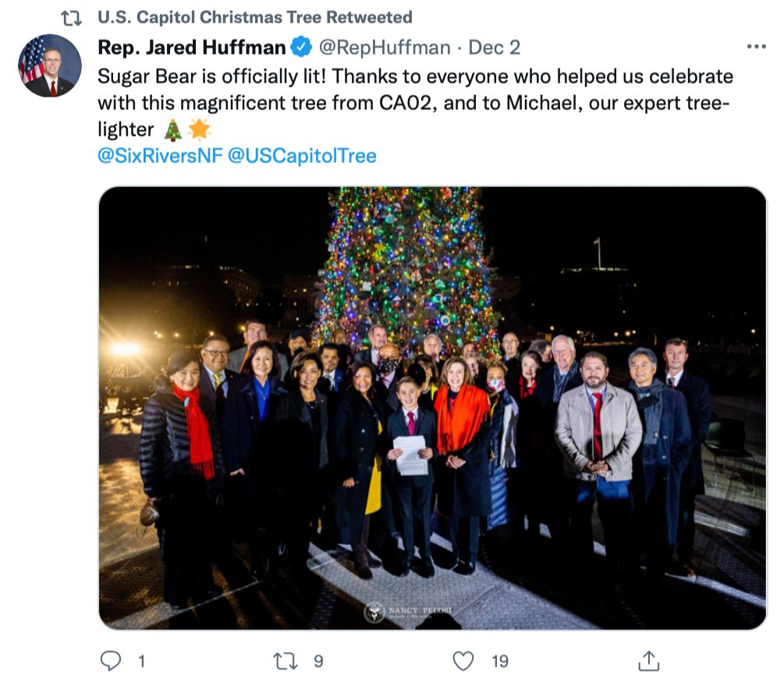
Task: Click the reply count of 1
Action: (x=141, y=661)
